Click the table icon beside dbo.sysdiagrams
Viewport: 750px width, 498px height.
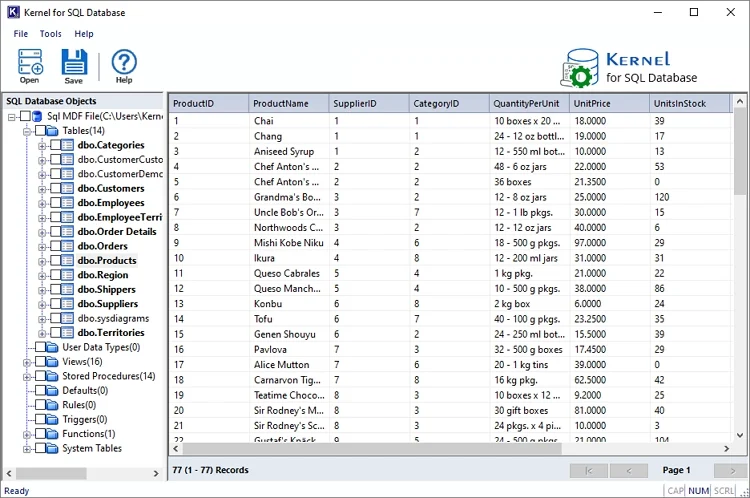coord(68,318)
